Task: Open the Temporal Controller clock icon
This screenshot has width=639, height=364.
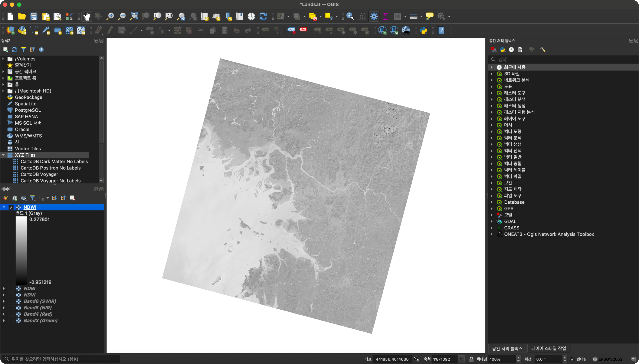Action: 251,16
